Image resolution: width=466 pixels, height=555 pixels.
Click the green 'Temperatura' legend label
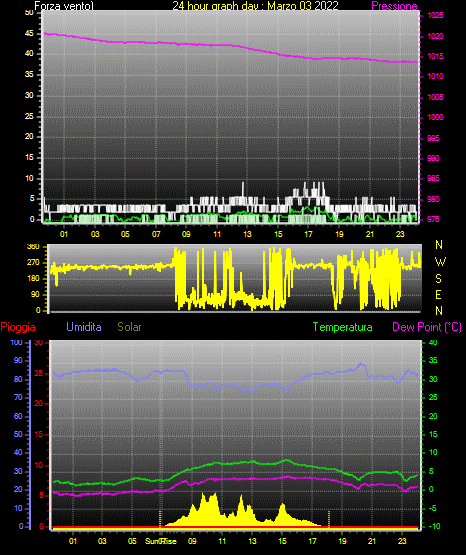[x=343, y=327]
